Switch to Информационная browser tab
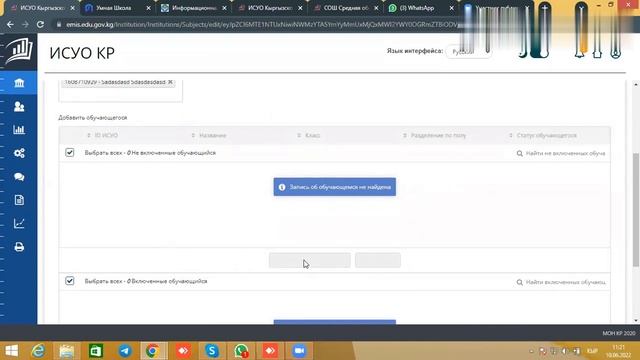 pos(194,8)
